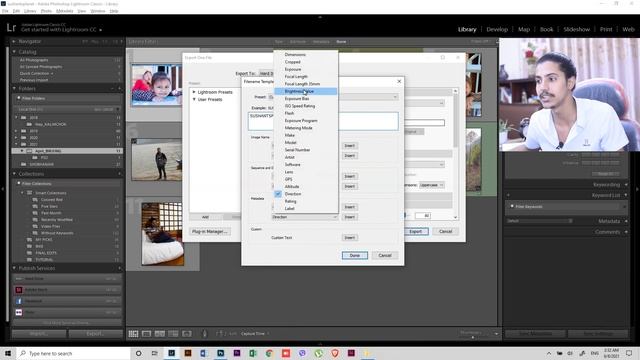Select the two children photo thumbnail
Image resolution: width=640 pixels, height=360 pixels.
point(156,85)
